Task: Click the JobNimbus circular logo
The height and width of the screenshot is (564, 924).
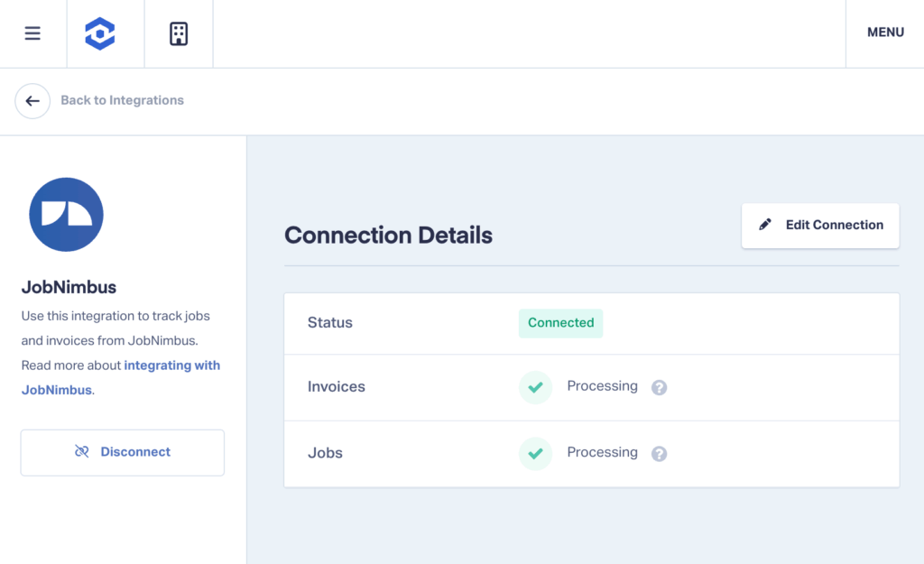Action: point(66,215)
